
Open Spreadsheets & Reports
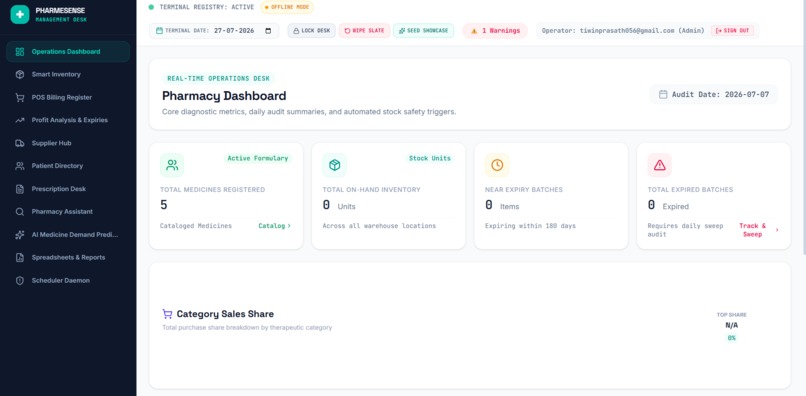(x=68, y=258)
